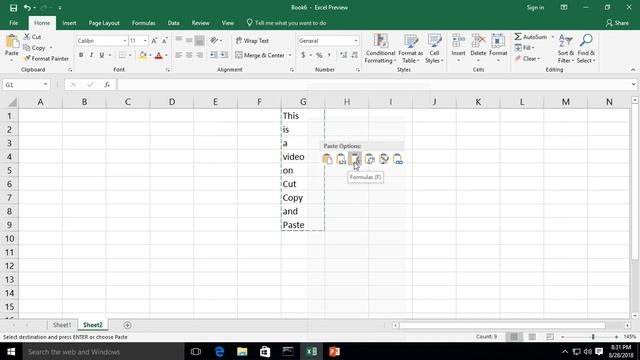Click the percent style button
Image resolution: width=640 pixels, height=360 pixels.
319,55
